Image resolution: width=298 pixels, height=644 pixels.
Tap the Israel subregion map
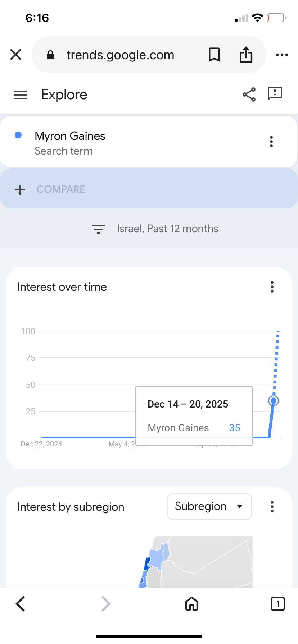[x=155, y=564]
